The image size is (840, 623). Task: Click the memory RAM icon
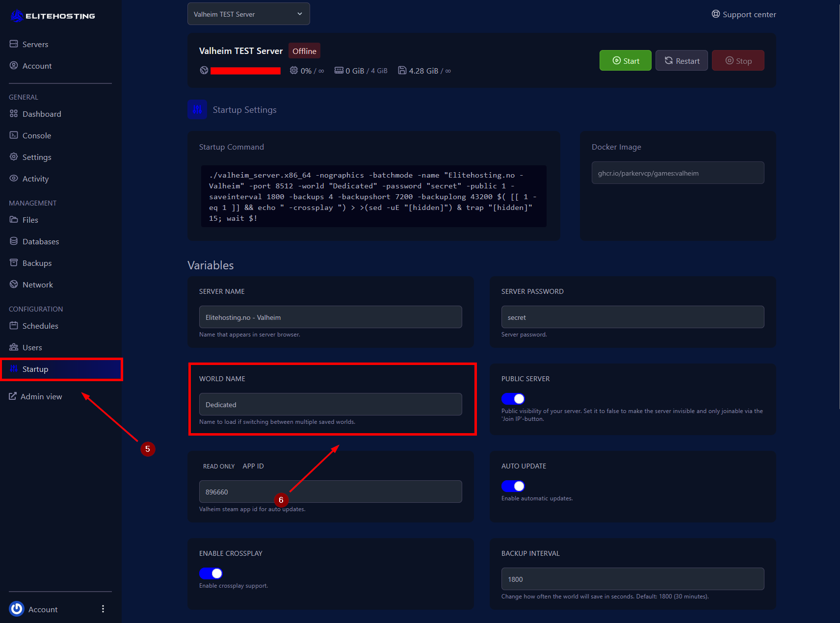339,71
